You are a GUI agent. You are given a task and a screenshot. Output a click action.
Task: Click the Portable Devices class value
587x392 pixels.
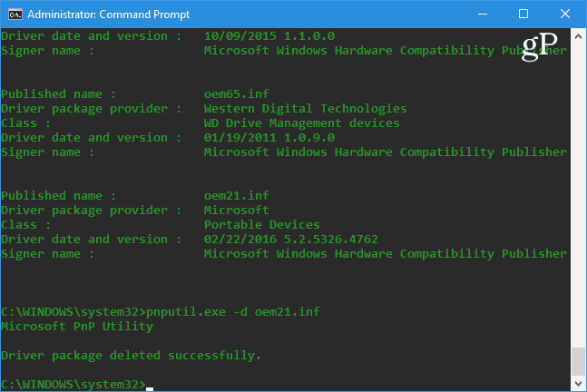(261, 225)
